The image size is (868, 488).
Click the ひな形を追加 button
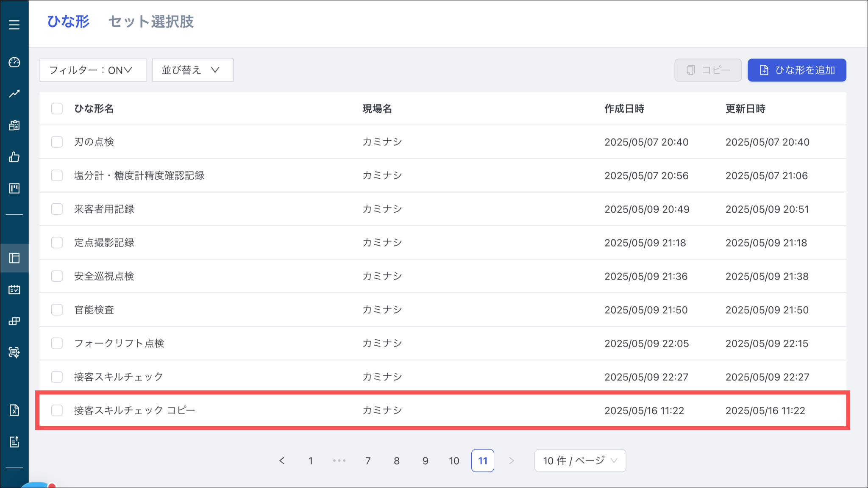click(x=796, y=70)
